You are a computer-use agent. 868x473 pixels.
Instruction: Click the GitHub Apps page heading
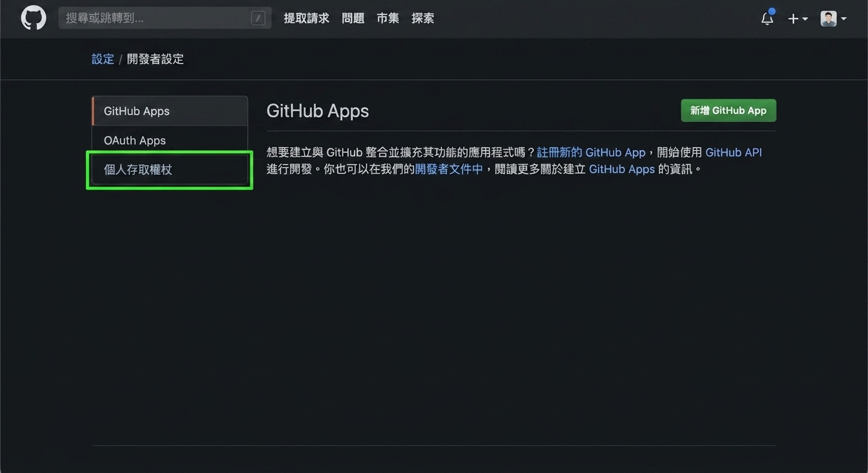coord(317,111)
